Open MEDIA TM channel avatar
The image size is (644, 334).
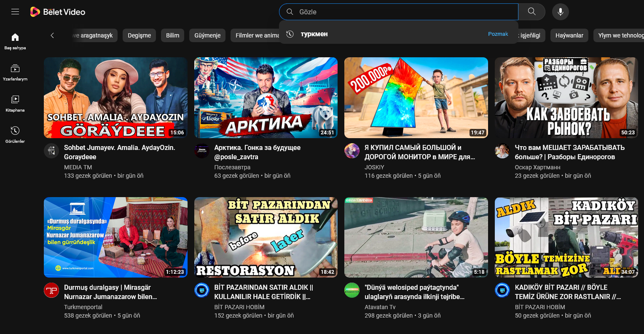[x=51, y=151]
